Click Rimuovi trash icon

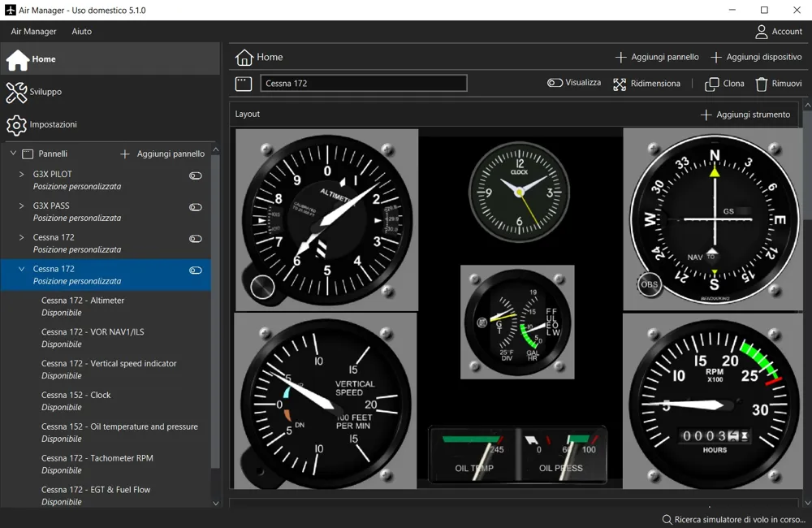(761, 84)
